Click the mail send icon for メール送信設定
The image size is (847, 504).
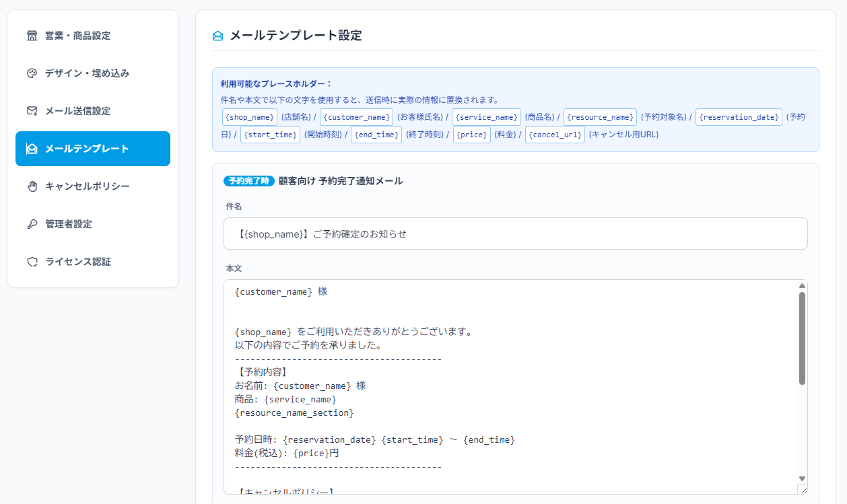32,111
